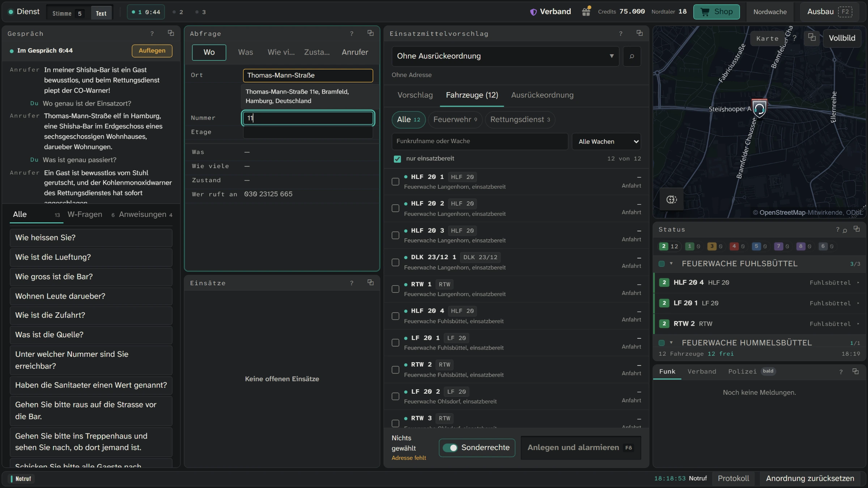Toggle the Sonderrechte switch
This screenshot has height=488, width=868.
pos(450,448)
